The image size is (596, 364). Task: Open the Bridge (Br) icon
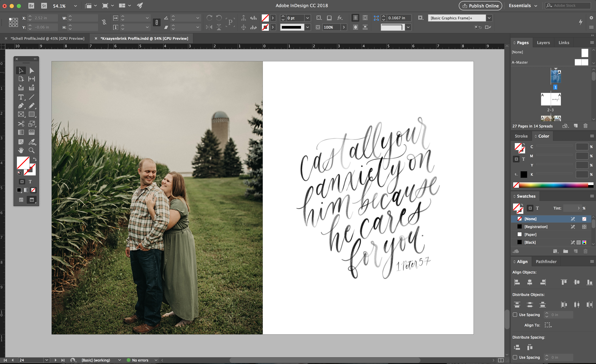click(x=31, y=6)
